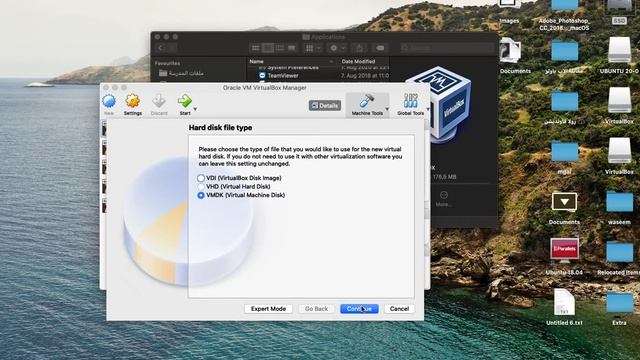Image resolution: width=640 pixels, height=360 pixels.
Task: Open the Start dropdown arrow
Action: pos(195,109)
